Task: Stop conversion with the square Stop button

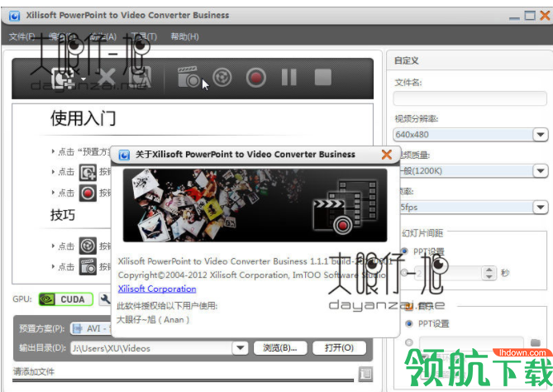Action: click(x=322, y=77)
